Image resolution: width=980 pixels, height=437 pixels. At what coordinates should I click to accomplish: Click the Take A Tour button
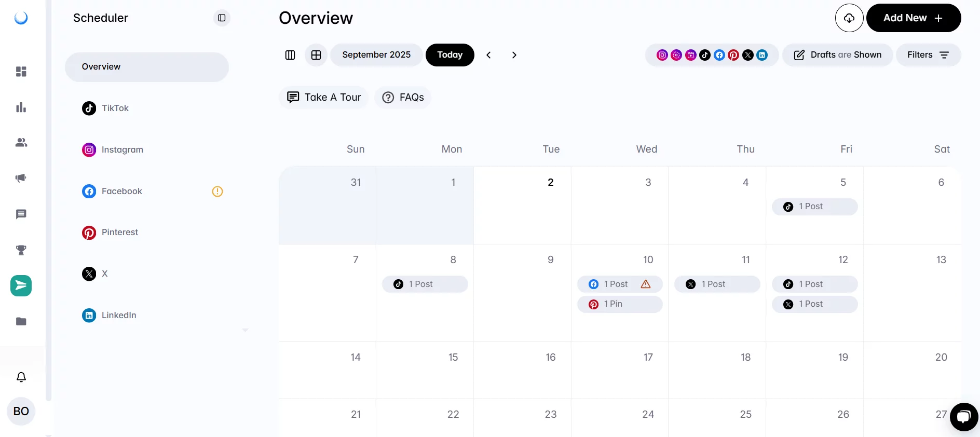tap(323, 97)
